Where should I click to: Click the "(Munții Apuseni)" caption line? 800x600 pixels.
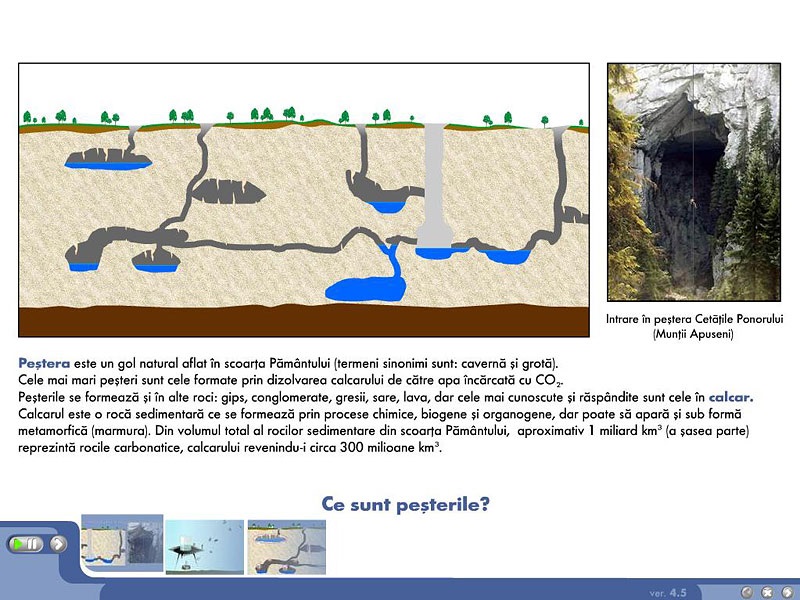(693, 334)
